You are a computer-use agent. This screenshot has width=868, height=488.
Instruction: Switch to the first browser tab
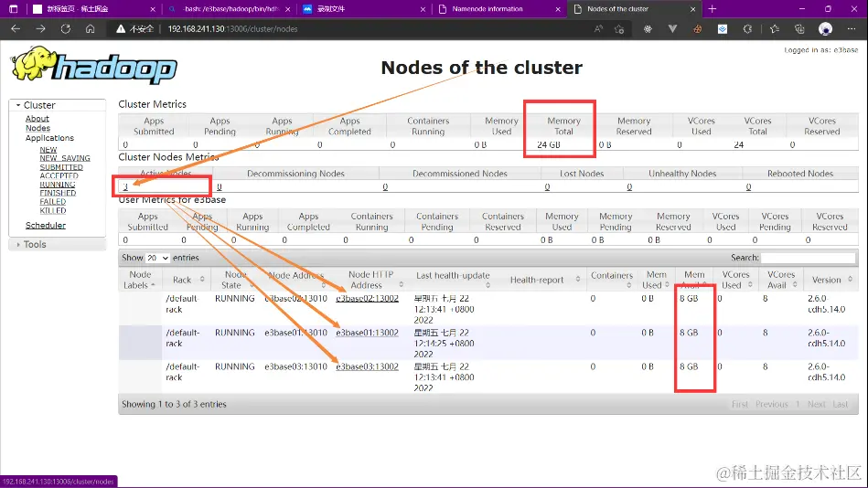pyautogui.click(x=78, y=9)
